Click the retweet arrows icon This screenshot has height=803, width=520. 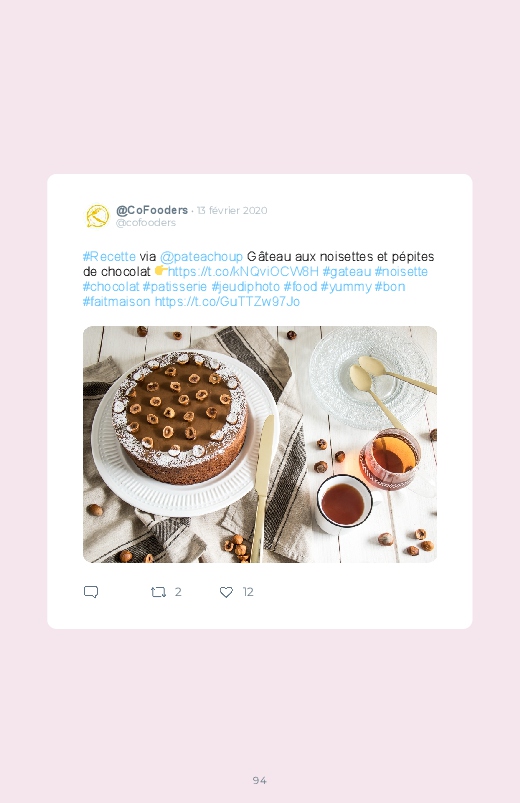[x=158, y=593]
